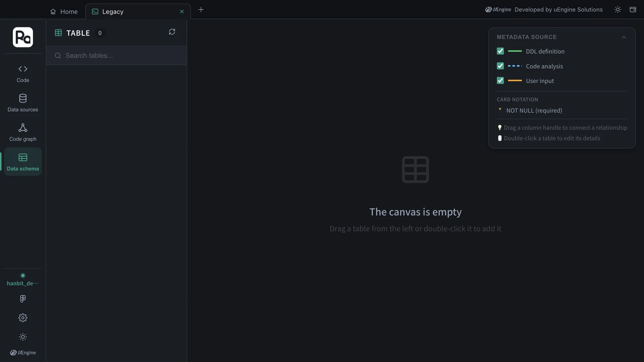644x362 pixels.
Task: Disable User input checkbox
Action: pos(500,80)
